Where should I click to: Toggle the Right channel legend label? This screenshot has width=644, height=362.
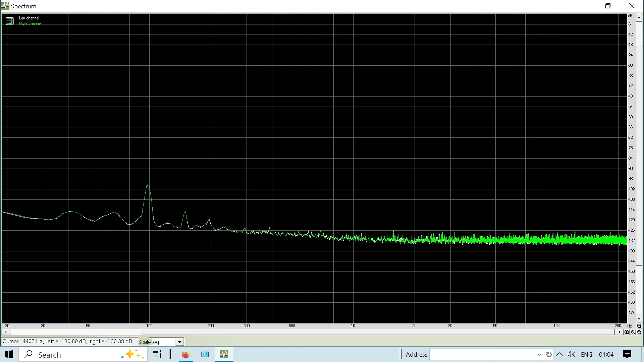[30, 23]
